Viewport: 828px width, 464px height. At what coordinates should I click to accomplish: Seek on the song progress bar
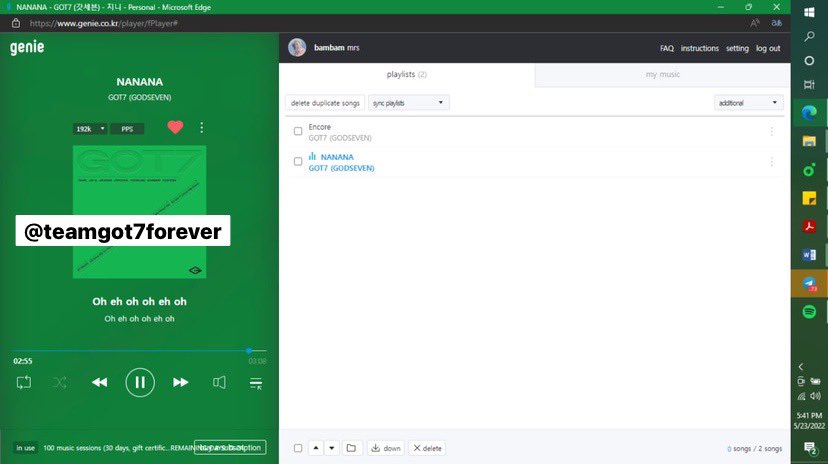tap(139, 351)
